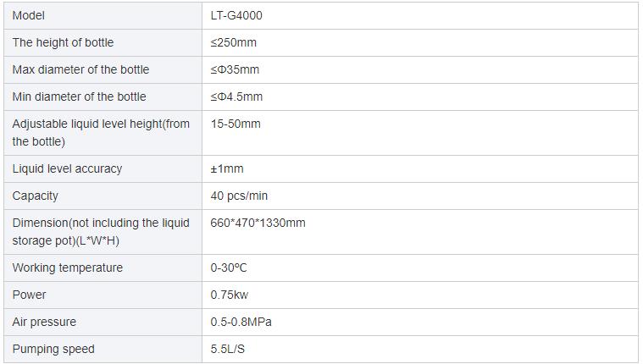This screenshot has height=364, width=643.
Task: Click 'Max diameter of the bottle' label
Action: click(80, 69)
